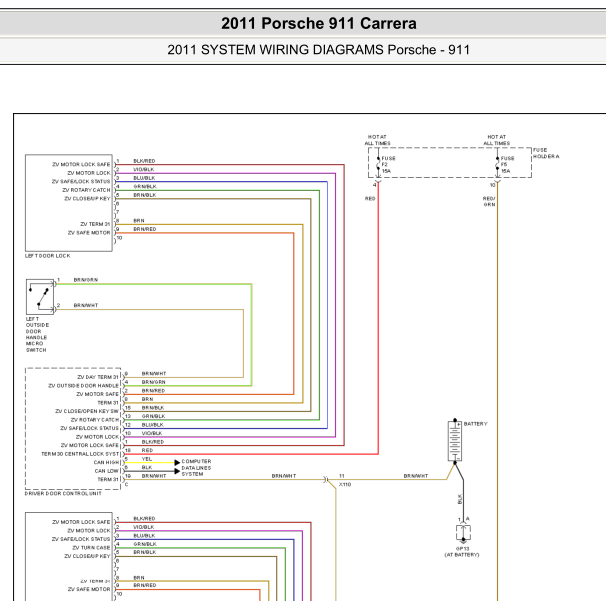This screenshot has width=606, height=601.
Task: Click the 'ZV DAY TERM 31' pin label
Action: pyautogui.click(x=98, y=377)
